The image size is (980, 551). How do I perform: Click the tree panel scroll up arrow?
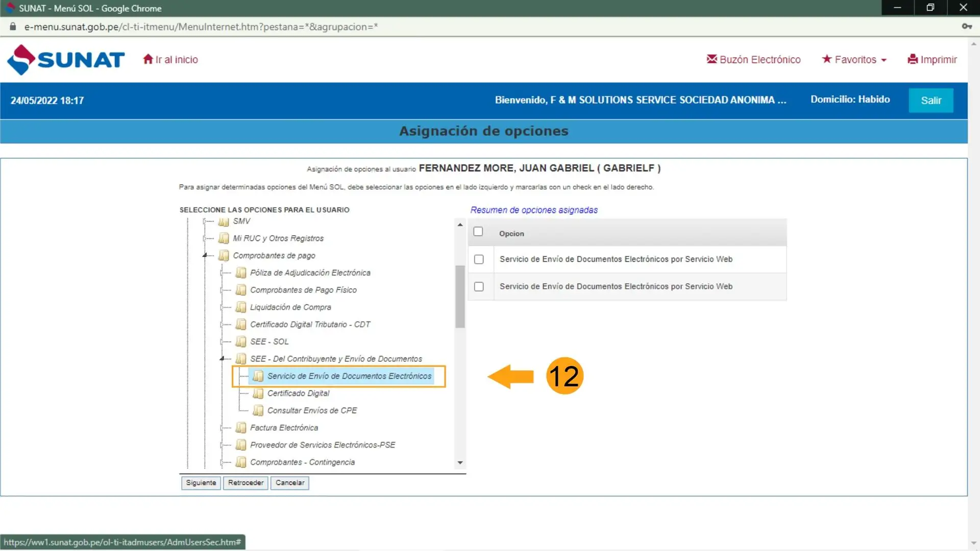pyautogui.click(x=460, y=224)
